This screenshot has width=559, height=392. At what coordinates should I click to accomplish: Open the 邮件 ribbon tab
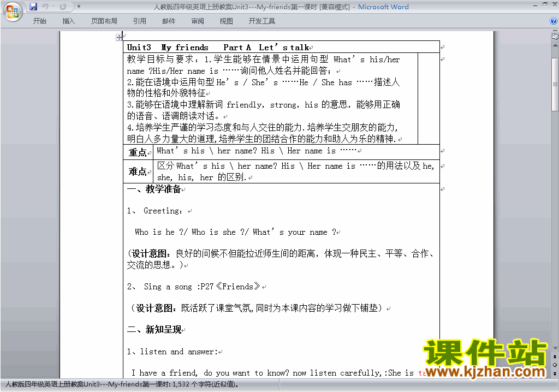pos(169,21)
